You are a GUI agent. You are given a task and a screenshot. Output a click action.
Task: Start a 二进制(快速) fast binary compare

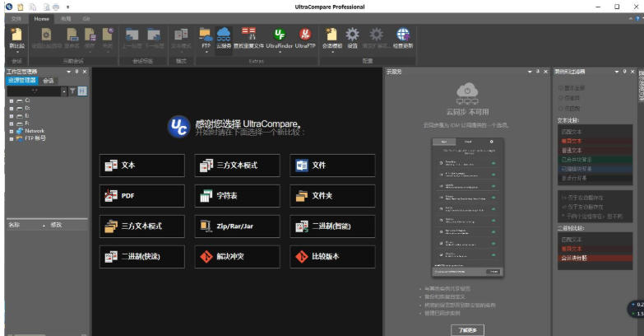click(x=142, y=257)
